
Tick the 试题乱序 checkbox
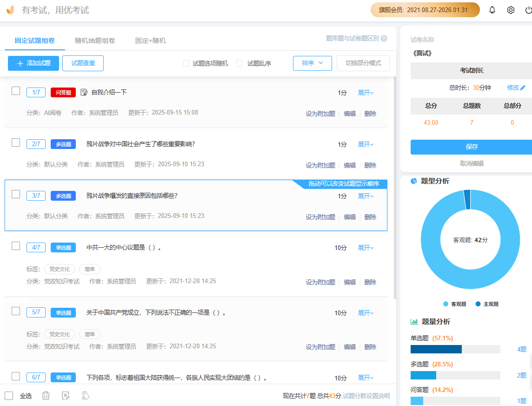(x=239, y=63)
